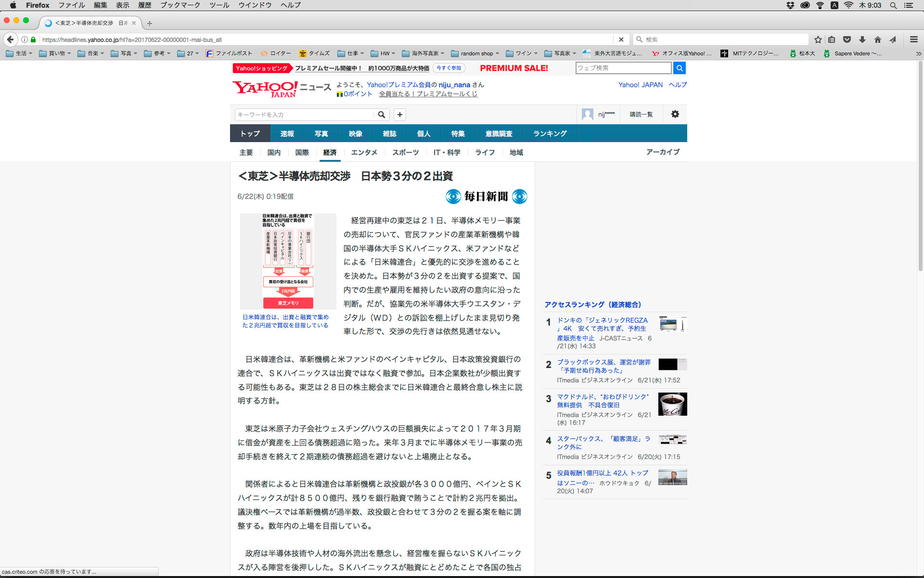Switch to the ランキング navigation tab
924x578 pixels.
click(550, 133)
